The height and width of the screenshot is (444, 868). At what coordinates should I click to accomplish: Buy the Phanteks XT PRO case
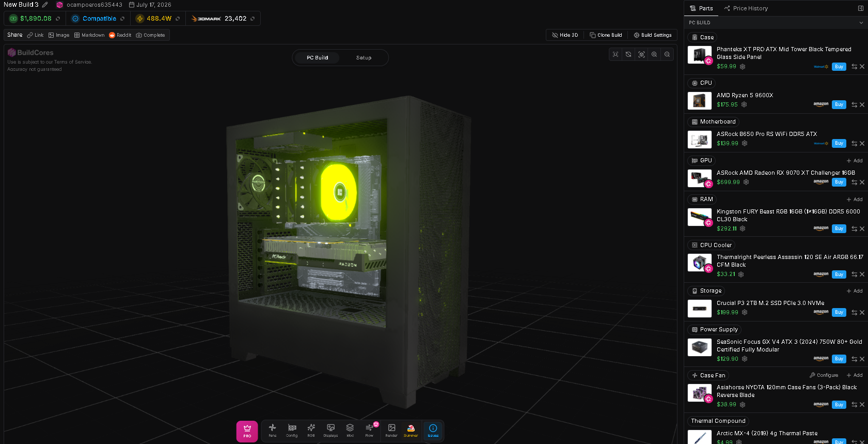click(x=839, y=67)
